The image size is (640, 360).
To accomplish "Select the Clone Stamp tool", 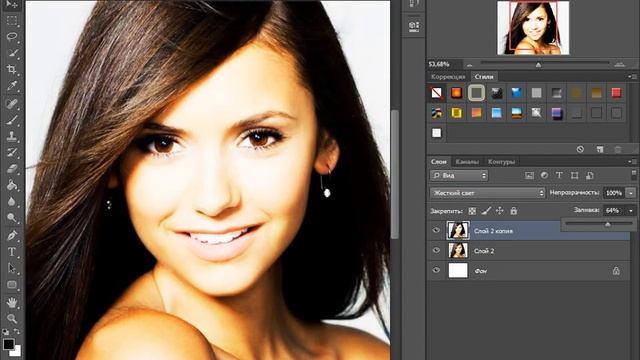I will click(x=12, y=136).
